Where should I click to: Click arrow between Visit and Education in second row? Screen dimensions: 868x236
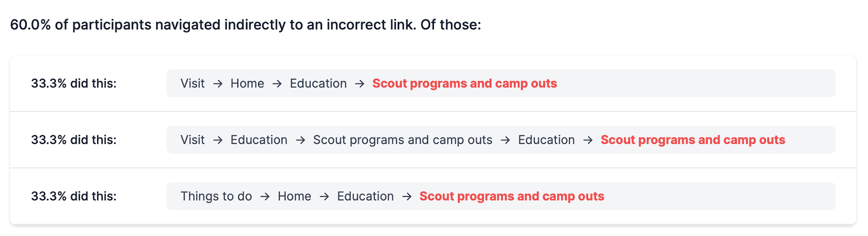coord(217,140)
